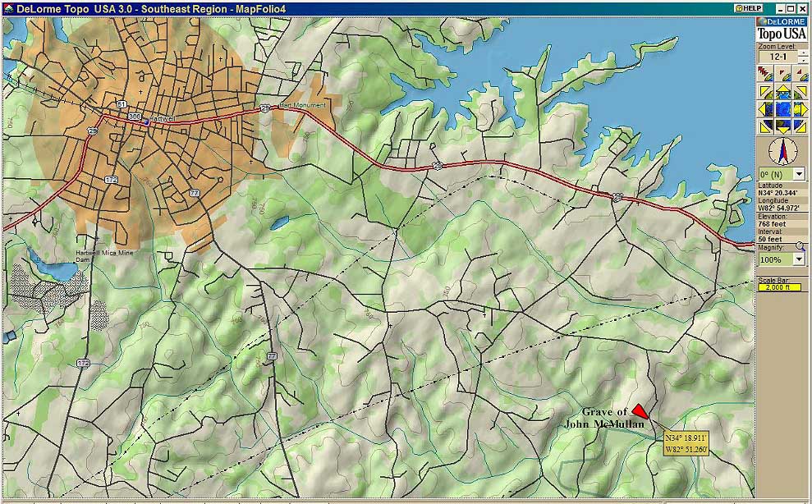Viewport: 812px width, 504px height.
Task: Click the yellow 2,000 ft scale bar
Action: (782, 287)
